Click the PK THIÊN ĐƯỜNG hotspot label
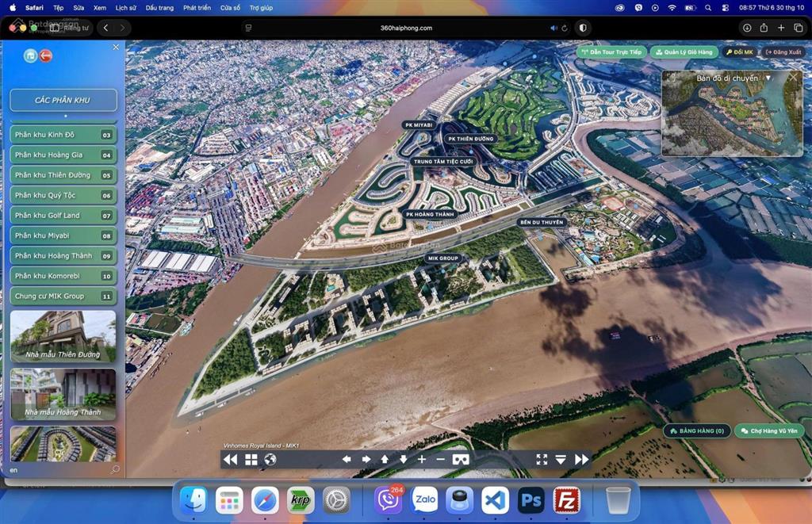The width and height of the screenshot is (812, 524). click(471, 139)
